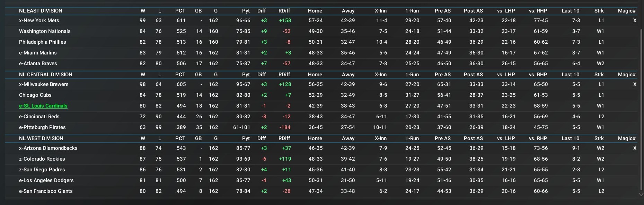The height and width of the screenshot is (205, 644).
Task: Click the NL East Division Magic# header
Action: [626, 11]
